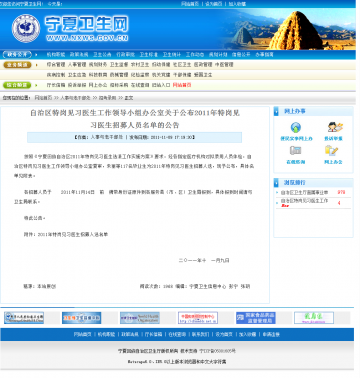Click 厅长信箱 in the footer bar
Screen dimensions: 360x378
(x=153, y=334)
